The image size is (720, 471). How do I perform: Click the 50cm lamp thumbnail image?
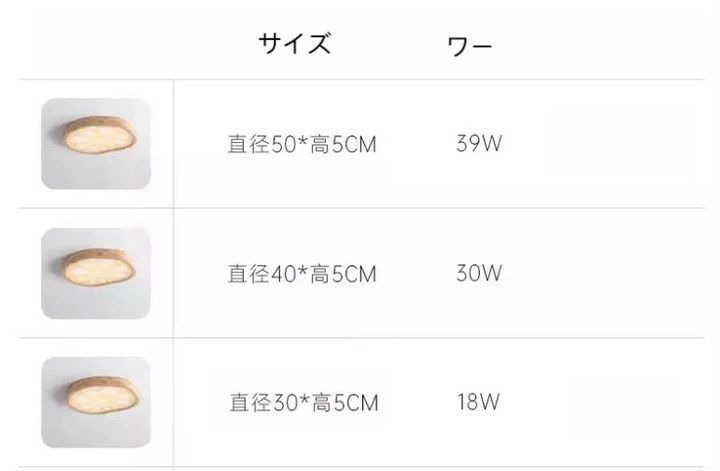click(96, 143)
